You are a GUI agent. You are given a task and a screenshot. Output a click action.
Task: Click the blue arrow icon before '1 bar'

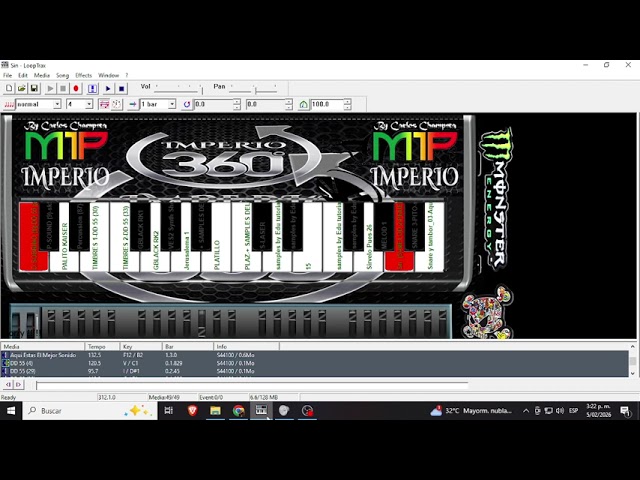[133, 104]
